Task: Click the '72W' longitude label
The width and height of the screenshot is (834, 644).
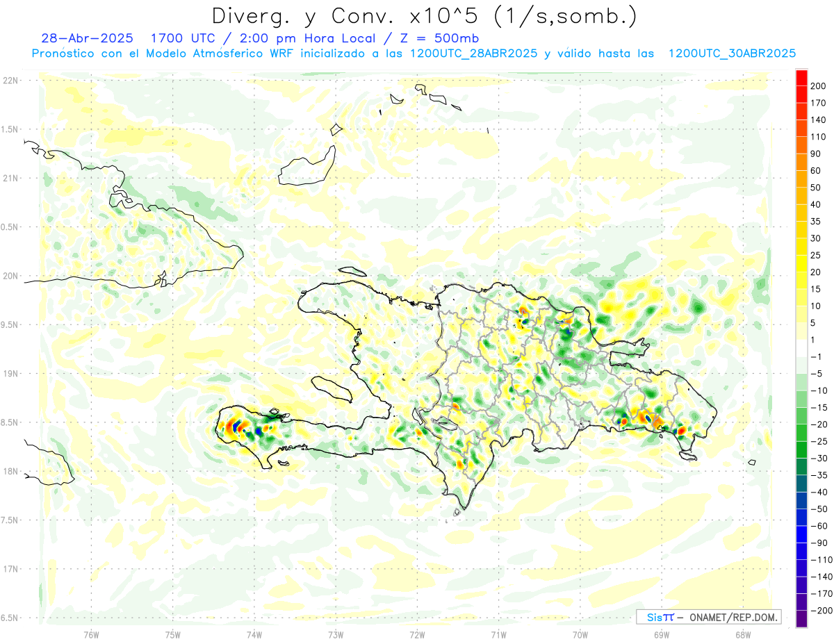Action: [417, 634]
